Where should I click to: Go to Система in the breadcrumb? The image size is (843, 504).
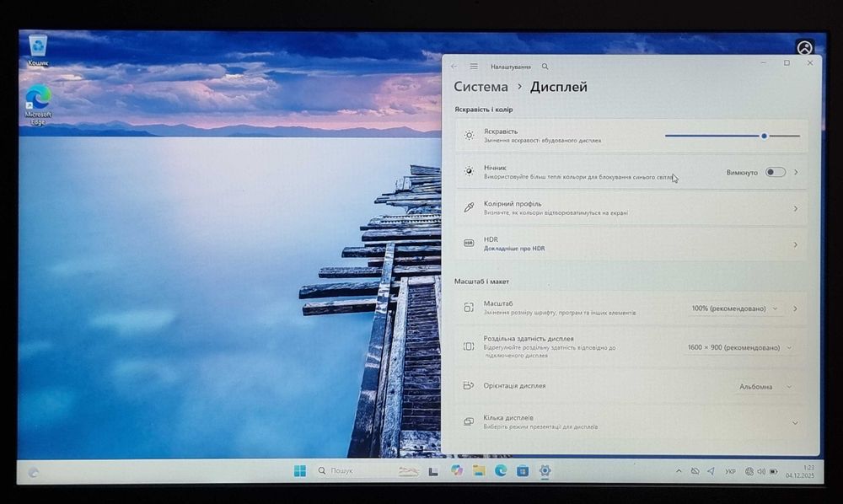click(x=481, y=87)
